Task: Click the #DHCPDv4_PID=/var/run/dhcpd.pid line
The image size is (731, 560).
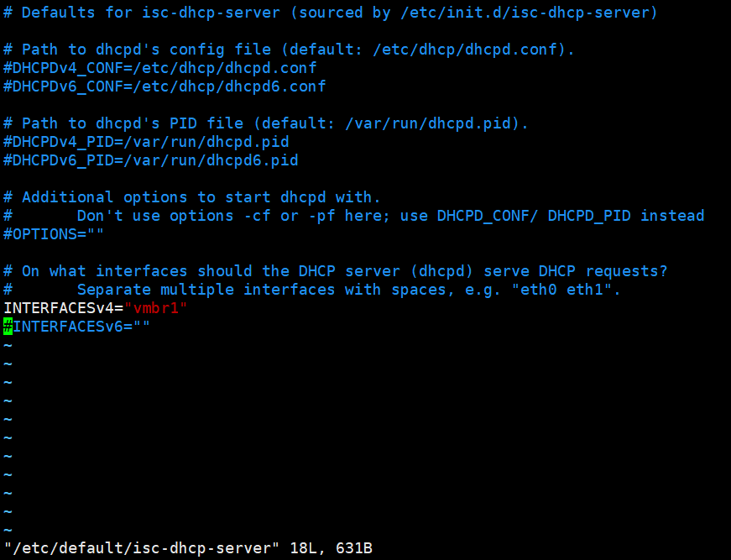Action: (x=146, y=142)
